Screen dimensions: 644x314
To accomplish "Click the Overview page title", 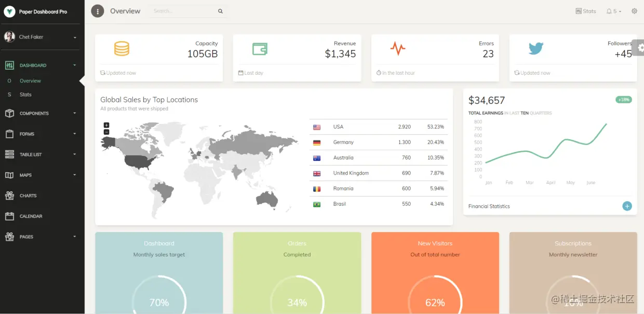I will [x=125, y=11].
